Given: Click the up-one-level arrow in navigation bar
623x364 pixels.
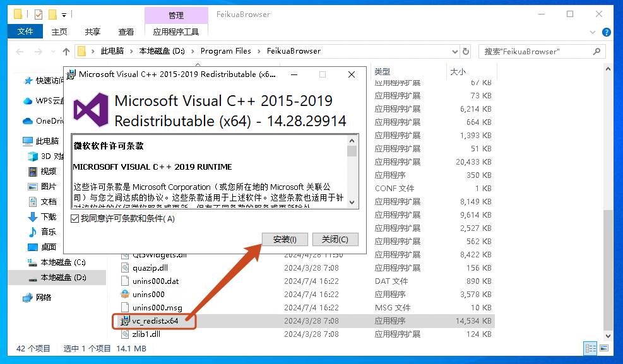Looking at the screenshot, I should pos(66,51).
